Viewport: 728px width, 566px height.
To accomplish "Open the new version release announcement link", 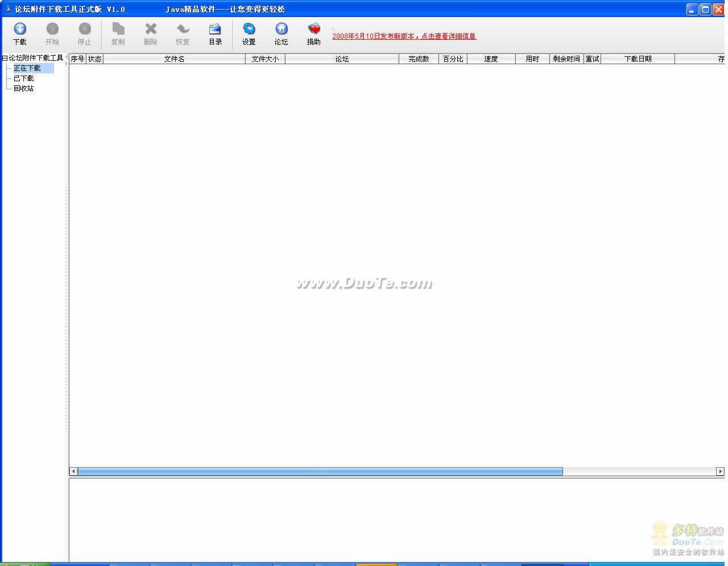I will 404,36.
